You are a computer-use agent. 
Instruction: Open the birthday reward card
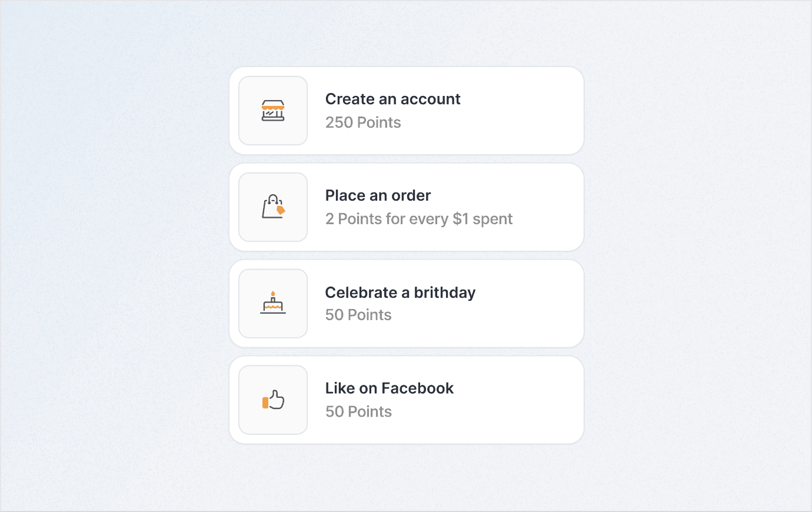point(407,304)
